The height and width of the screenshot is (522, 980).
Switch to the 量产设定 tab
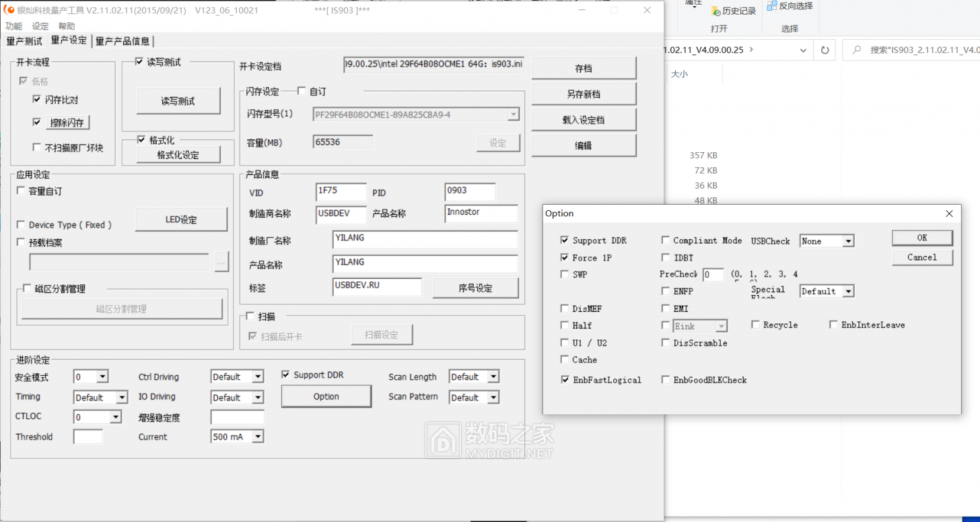(x=69, y=40)
